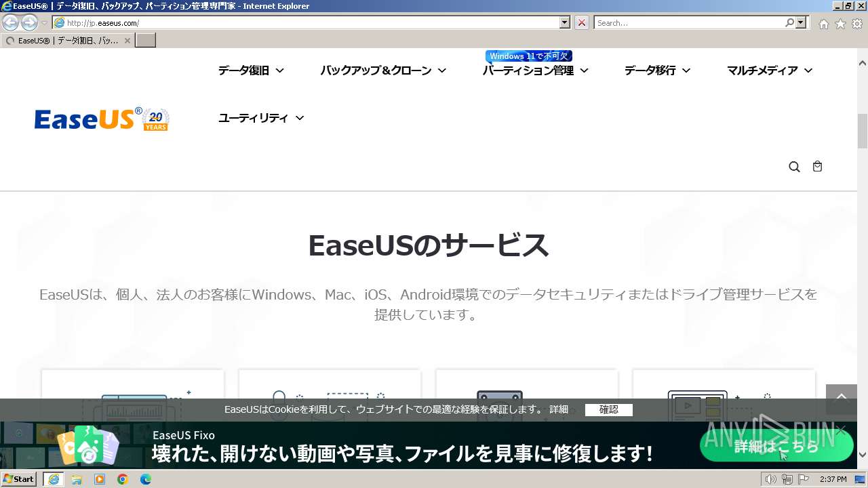
Task: Launch the media player taskbar icon
Action: tap(100, 479)
